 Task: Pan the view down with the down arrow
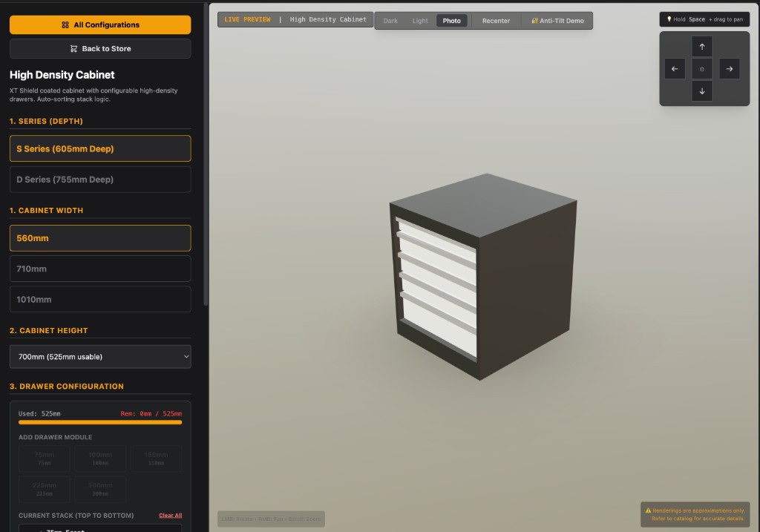click(x=701, y=91)
